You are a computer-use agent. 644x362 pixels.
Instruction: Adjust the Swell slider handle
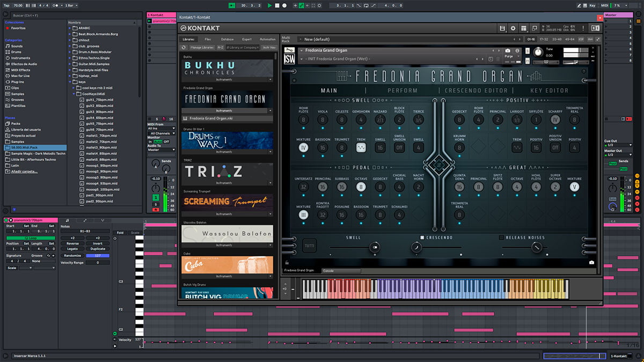pyautogui.click(x=375, y=247)
